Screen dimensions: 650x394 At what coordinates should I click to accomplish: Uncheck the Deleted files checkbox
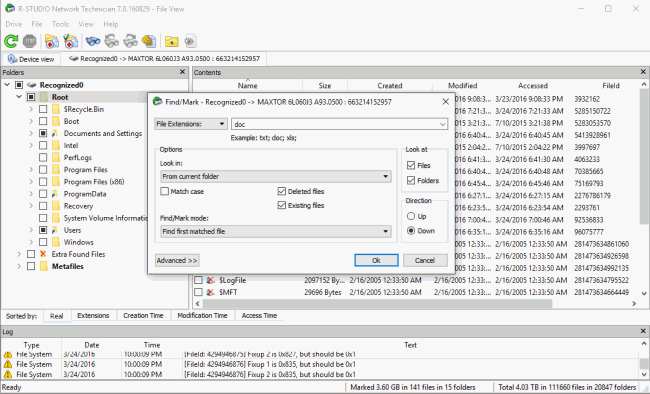(282, 191)
